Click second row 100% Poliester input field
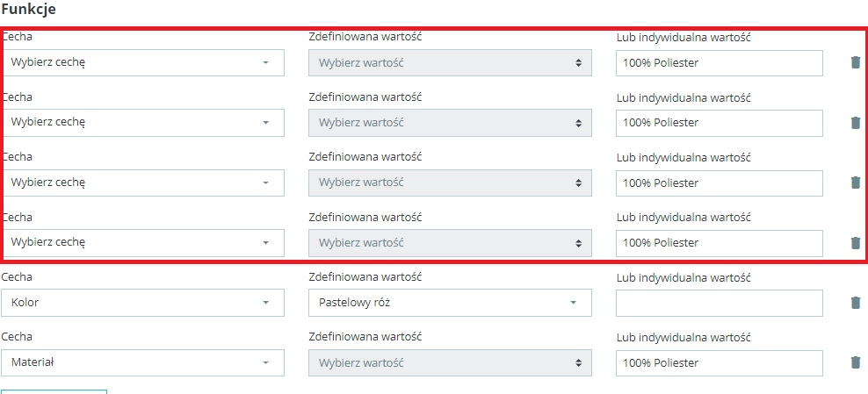Image resolution: width=868 pixels, height=394 pixels. [x=720, y=123]
